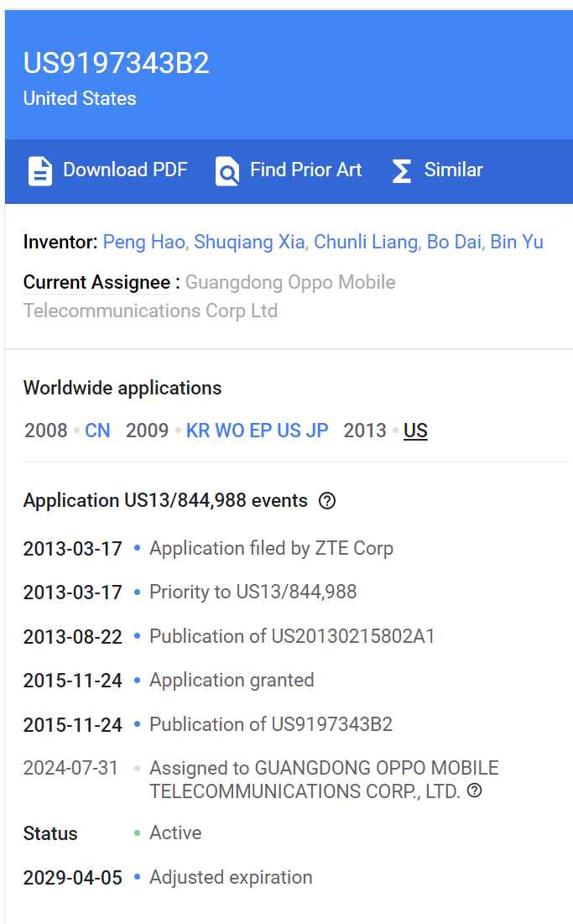Click patent number US9197343B2 title
The height and width of the screenshot is (924, 573).
(116, 63)
